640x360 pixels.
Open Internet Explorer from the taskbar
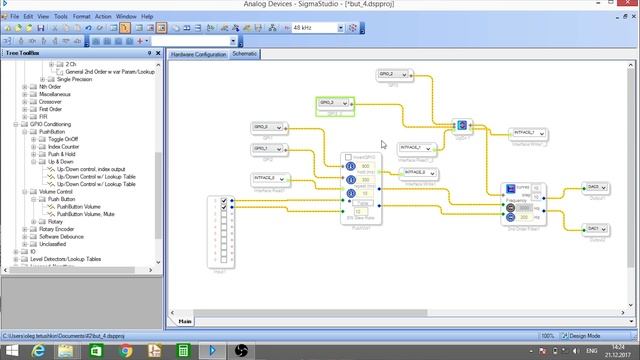tap(38, 351)
